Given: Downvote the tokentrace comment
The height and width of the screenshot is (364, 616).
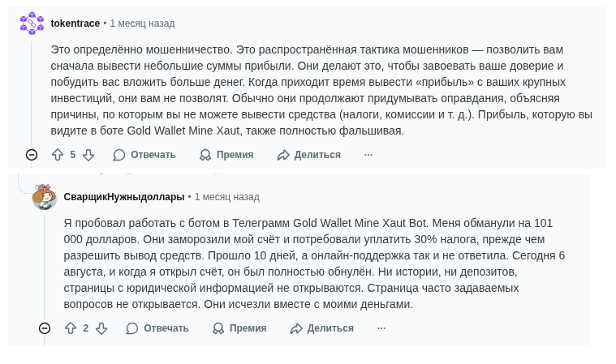Looking at the screenshot, I should (88, 155).
